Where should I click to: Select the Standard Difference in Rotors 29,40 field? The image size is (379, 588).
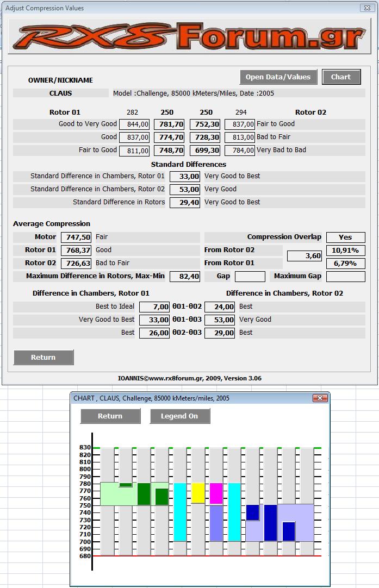185,203
